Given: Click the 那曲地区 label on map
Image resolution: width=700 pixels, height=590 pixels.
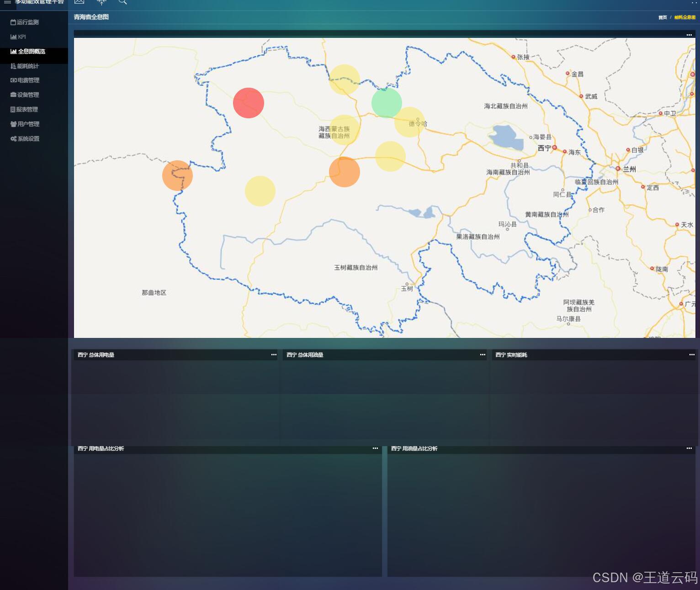Looking at the screenshot, I should click(154, 293).
